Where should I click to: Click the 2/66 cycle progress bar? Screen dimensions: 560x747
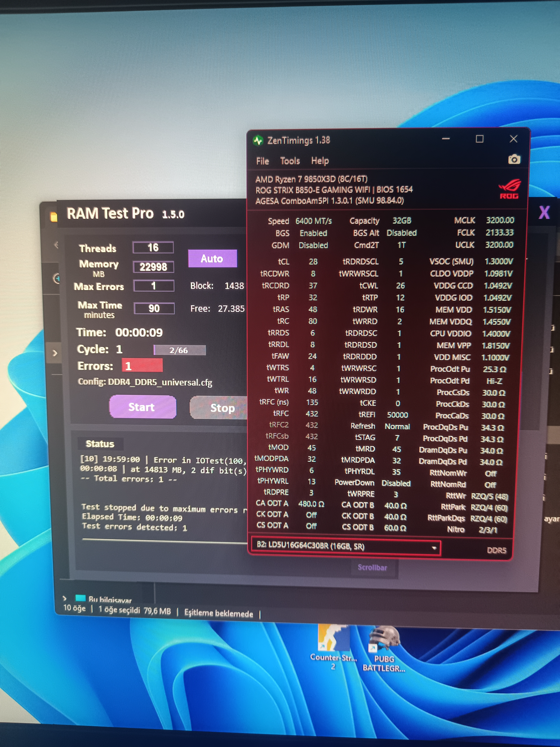(179, 350)
